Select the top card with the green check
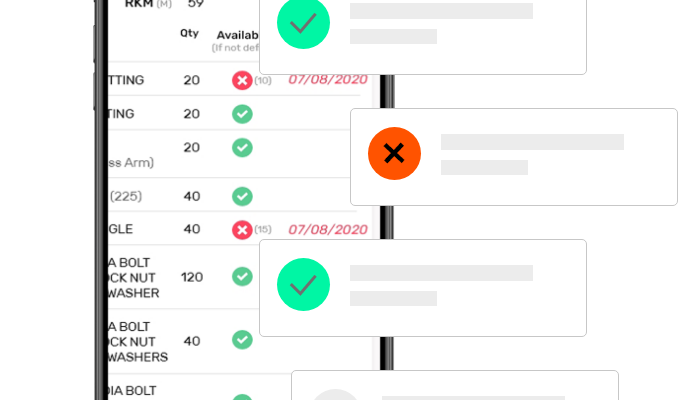This screenshot has width=700, height=400. point(423,36)
